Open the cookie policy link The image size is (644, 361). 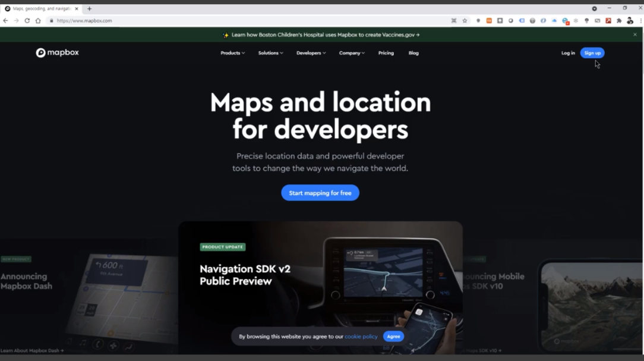(x=361, y=337)
